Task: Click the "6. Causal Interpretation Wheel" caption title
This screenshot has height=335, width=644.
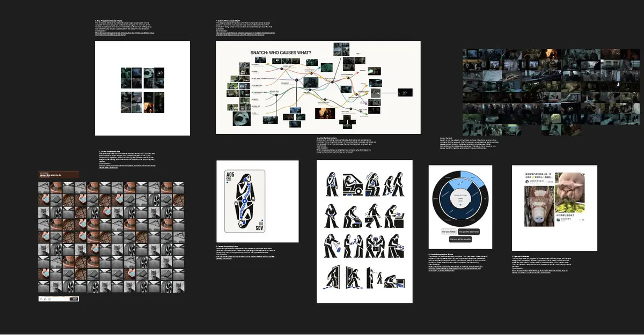Action: [441, 255]
